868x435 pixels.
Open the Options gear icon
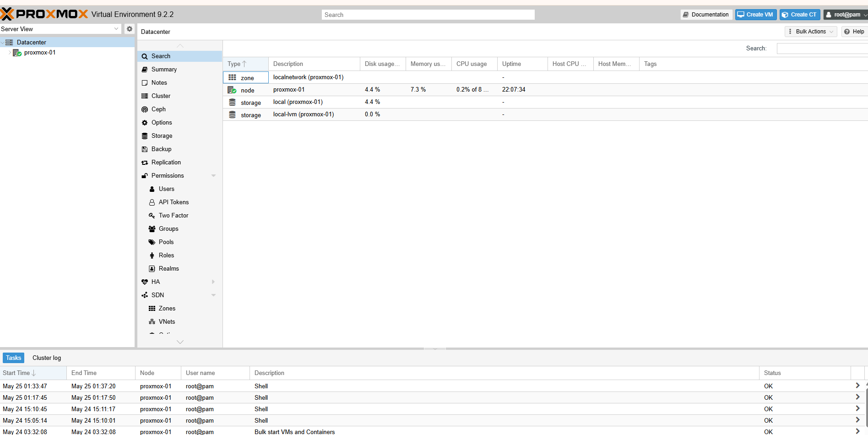[x=145, y=123]
